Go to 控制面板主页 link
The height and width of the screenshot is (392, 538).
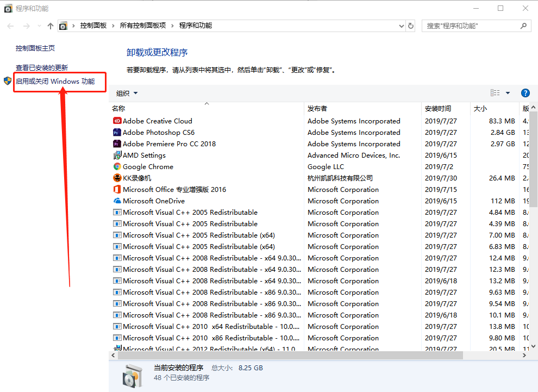click(x=35, y=48)
